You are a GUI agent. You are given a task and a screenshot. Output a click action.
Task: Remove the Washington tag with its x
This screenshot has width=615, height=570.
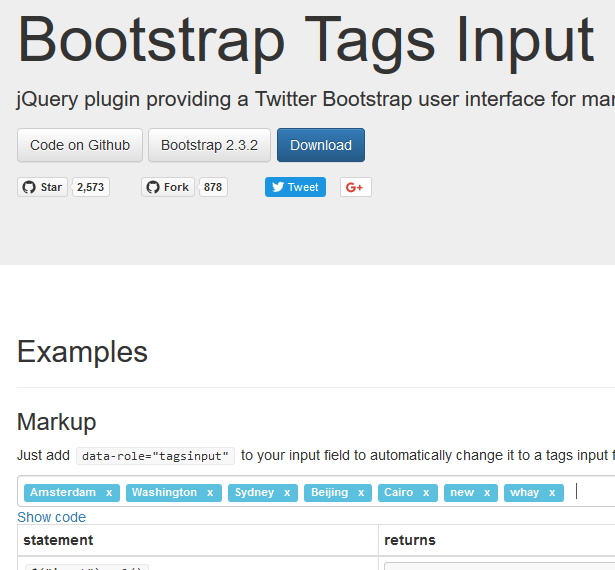pos(210,493)
